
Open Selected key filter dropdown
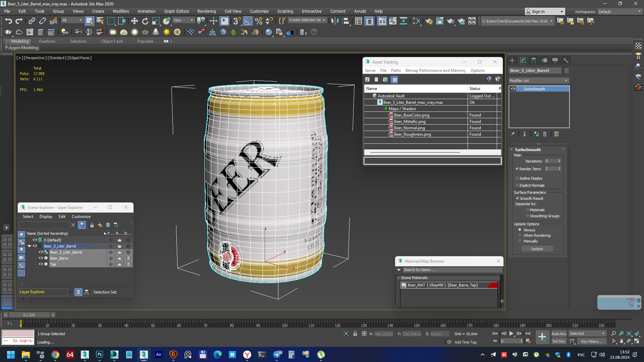coord(587,333)
